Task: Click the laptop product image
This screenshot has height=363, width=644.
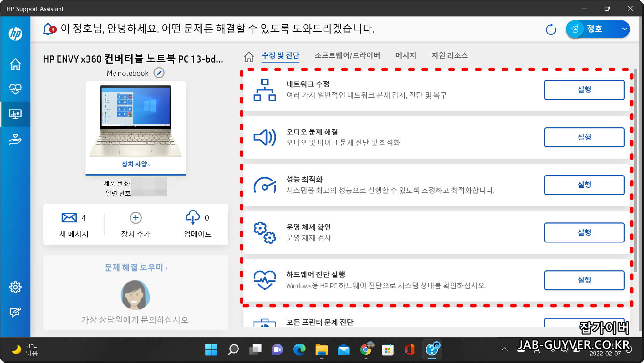Action: 136,121
